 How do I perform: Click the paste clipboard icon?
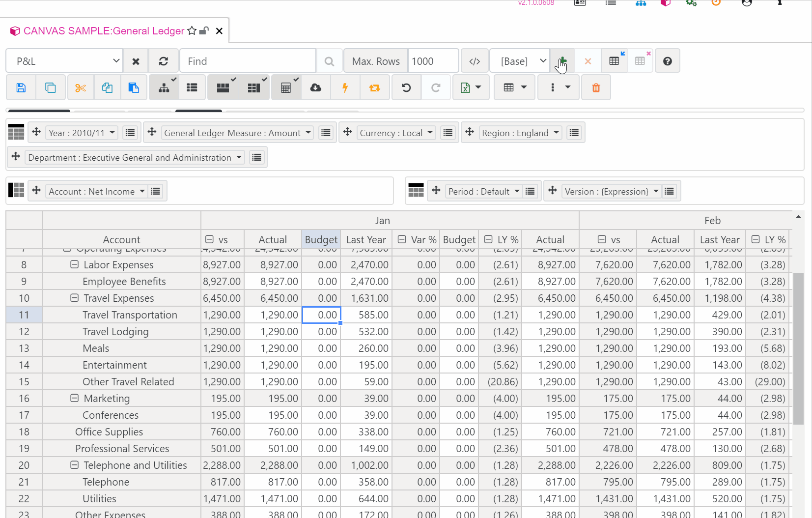134,88
